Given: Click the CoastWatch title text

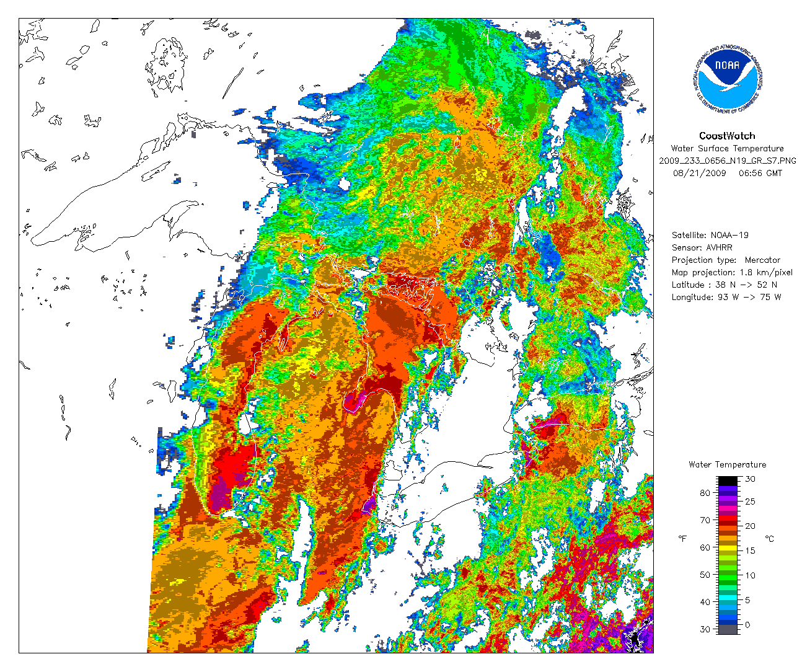Looking at the screenshot, I should coord(727,136).
